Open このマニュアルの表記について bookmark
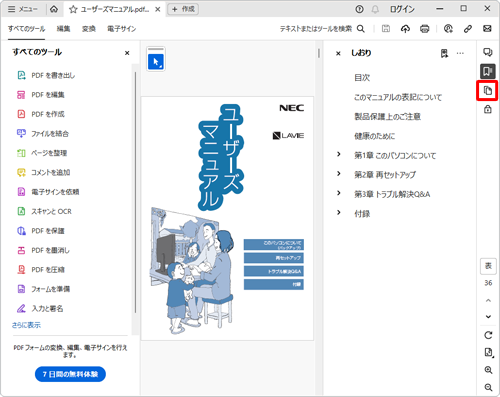 click(x=398, y=97)
